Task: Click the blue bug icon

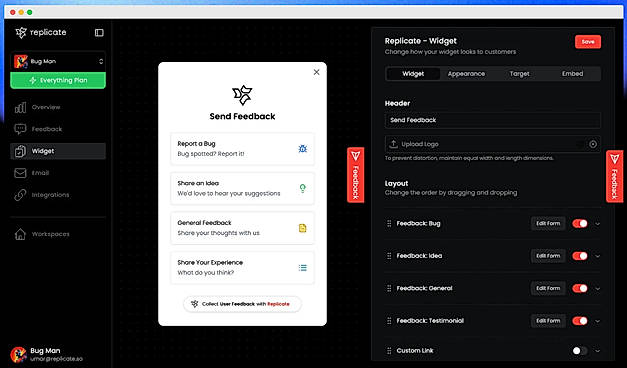Action: (x=303, y=149)
